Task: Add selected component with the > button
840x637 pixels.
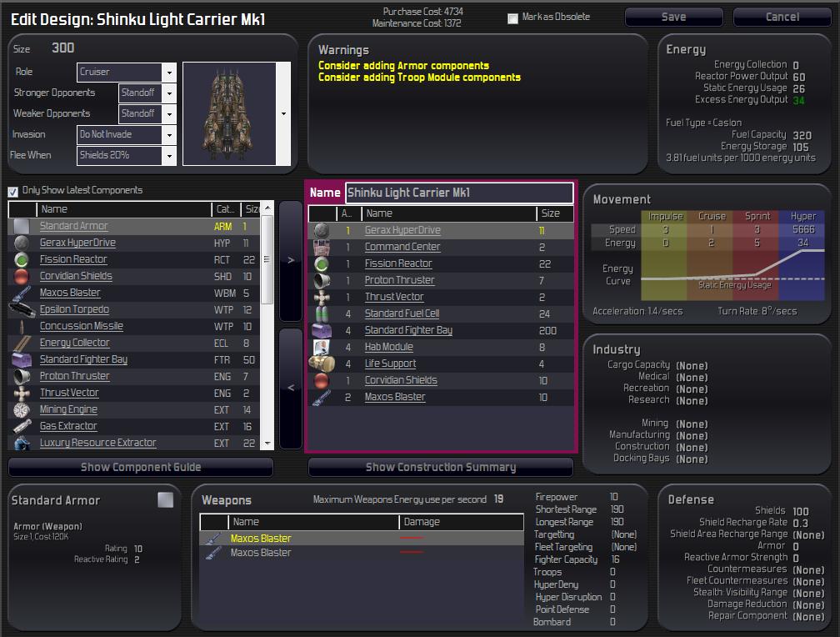Action: point(291,261)
